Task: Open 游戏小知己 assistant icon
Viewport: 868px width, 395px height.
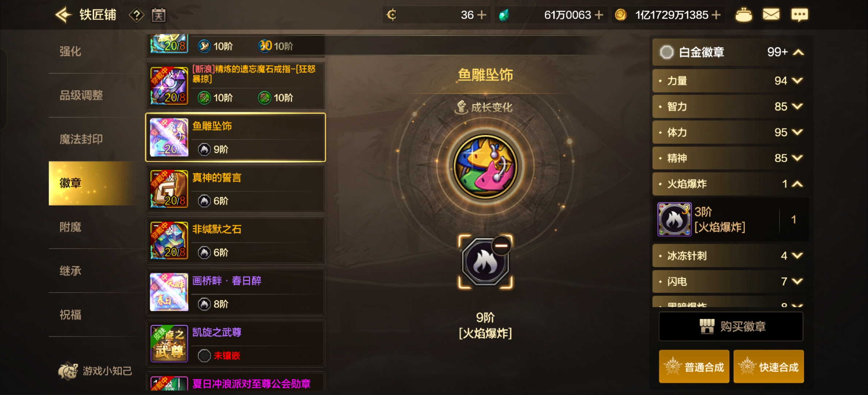Action: click(68, 371)
